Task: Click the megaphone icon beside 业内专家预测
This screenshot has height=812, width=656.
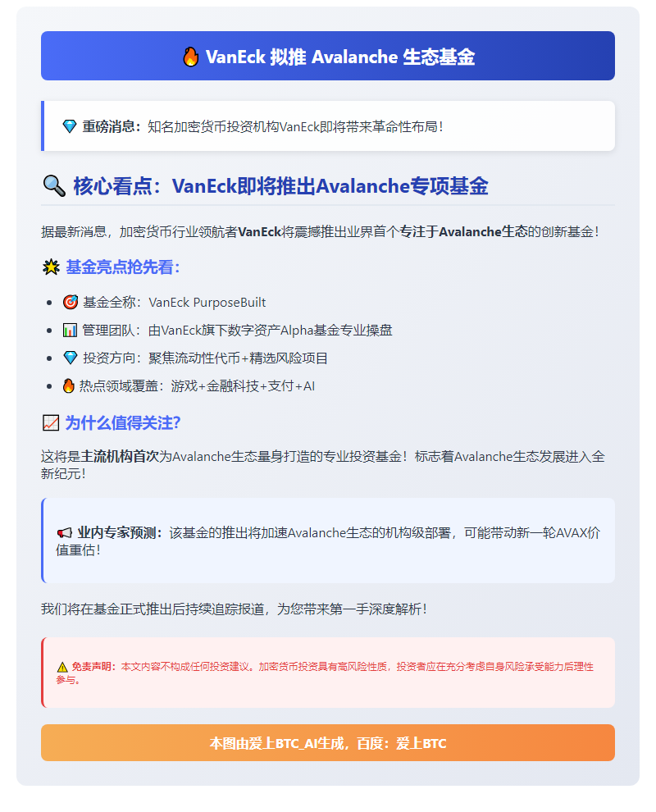Action: 64,533
